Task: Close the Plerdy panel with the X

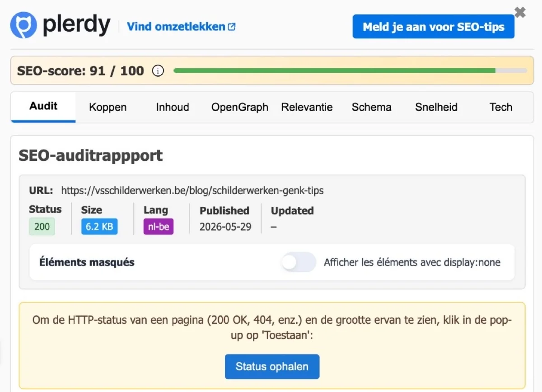Action: (x=520, y=12)
